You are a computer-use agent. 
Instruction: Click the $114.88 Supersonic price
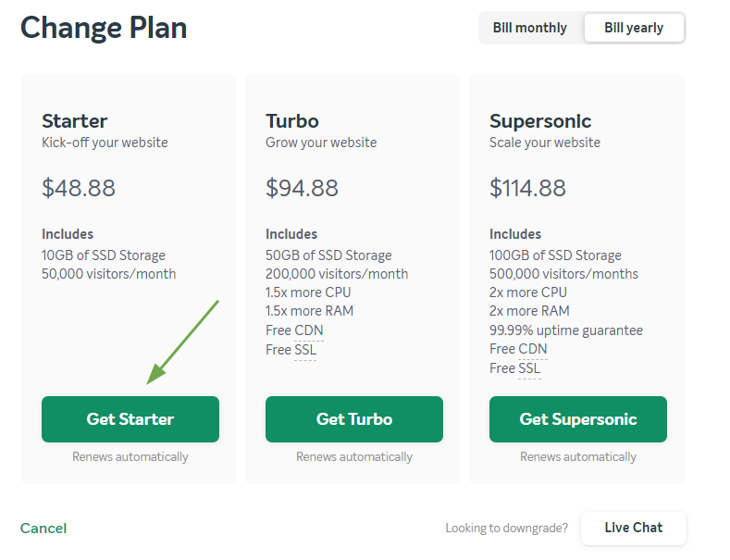pyautogui.click(x=528, y=188)
